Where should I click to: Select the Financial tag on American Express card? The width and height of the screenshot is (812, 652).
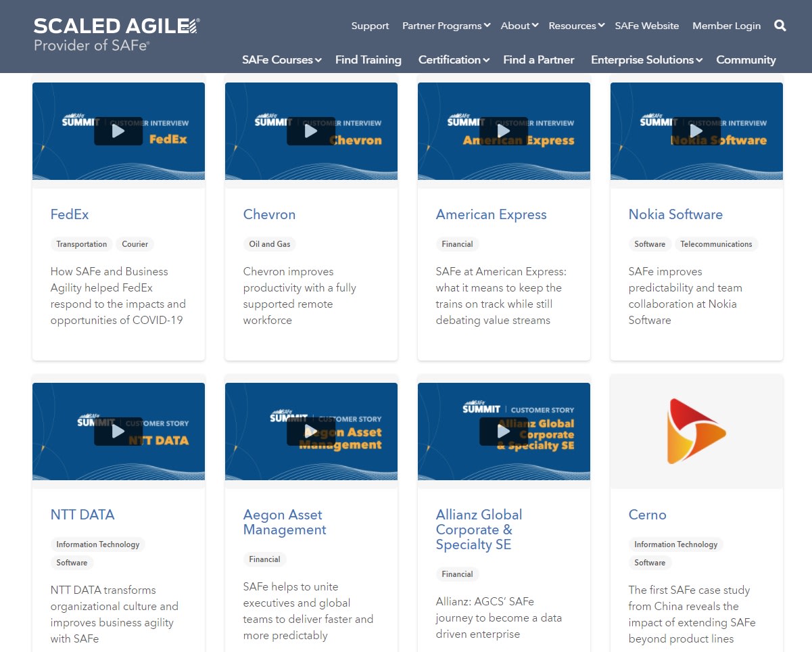coord(458,244)
